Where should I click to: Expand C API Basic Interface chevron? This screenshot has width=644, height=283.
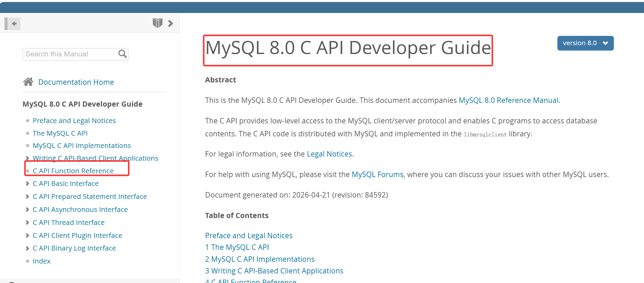(x=27, y=184)
